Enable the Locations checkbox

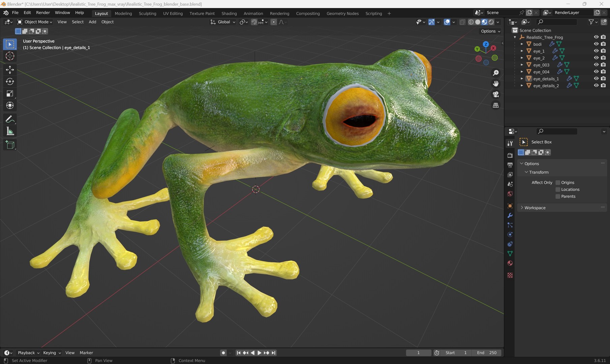[558, 190]
